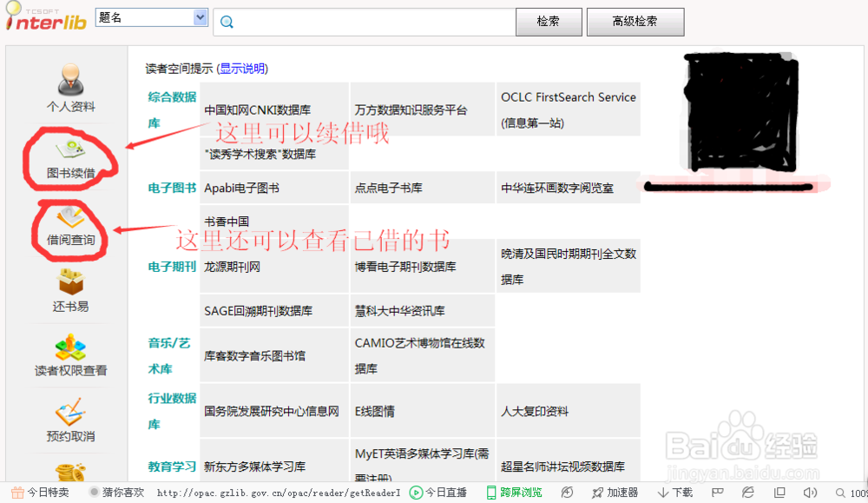Launch the 加速器 accelerator tool
The width and height of the screenshot is (868, 503).
click(615, 491)
